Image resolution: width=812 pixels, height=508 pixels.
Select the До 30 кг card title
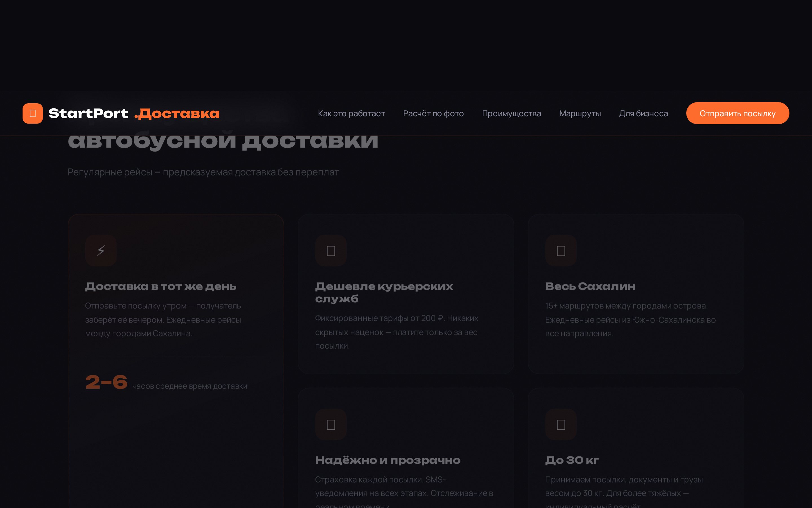[572, 460]
